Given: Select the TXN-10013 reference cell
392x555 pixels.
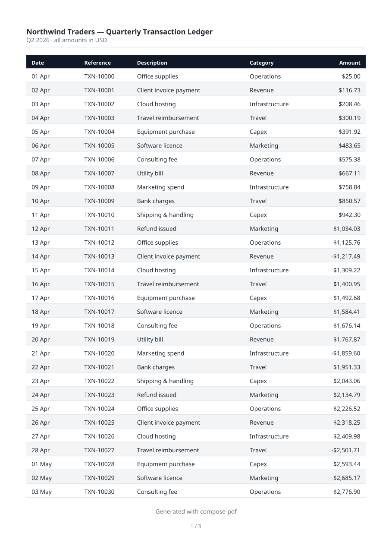Looking at the screenshot, I should pos(99,256).
